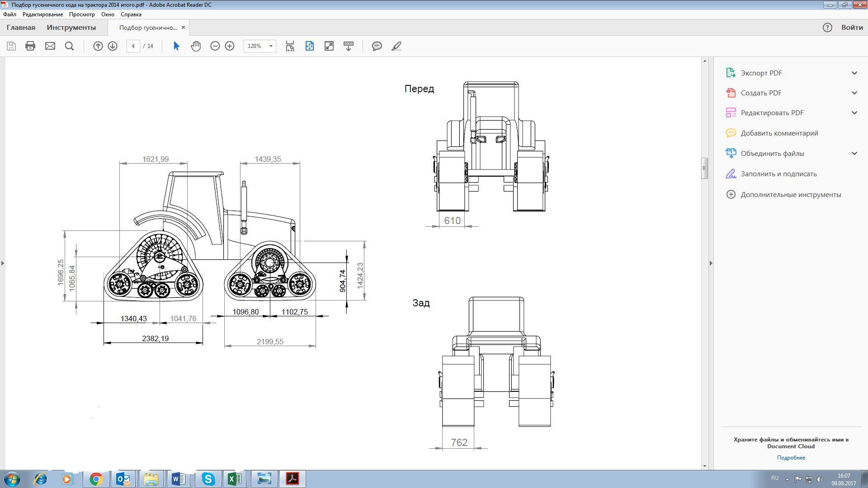Image resolution: width=868 pixels, height=488 pixels.
Task: Click the Zoom out minus button
Action: coord(215,46)
